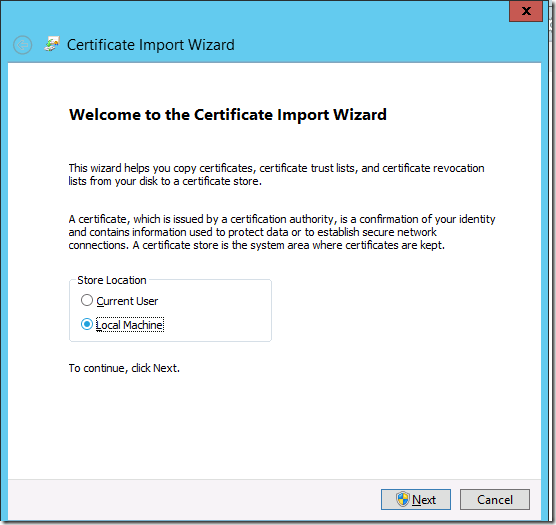Image resolution: width=556 pixels, height=525 pixels.
Task: Select the Local Machine radio button
Action: coord(87,324)
